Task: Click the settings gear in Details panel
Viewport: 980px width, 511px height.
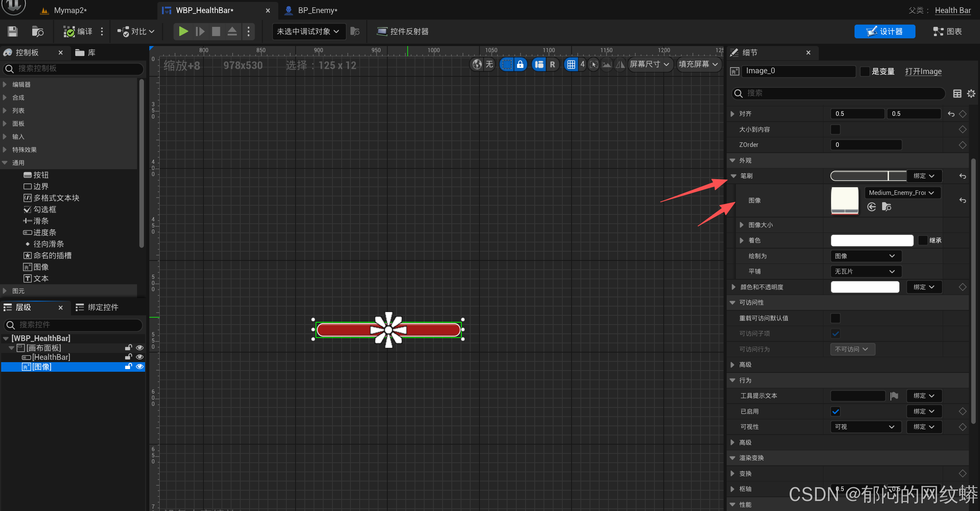Action: [x=971, y=94]
